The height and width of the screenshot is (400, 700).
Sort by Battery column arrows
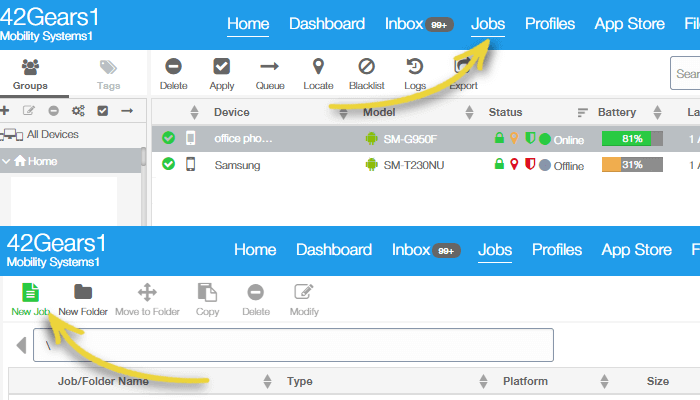[x=657, y=112]
